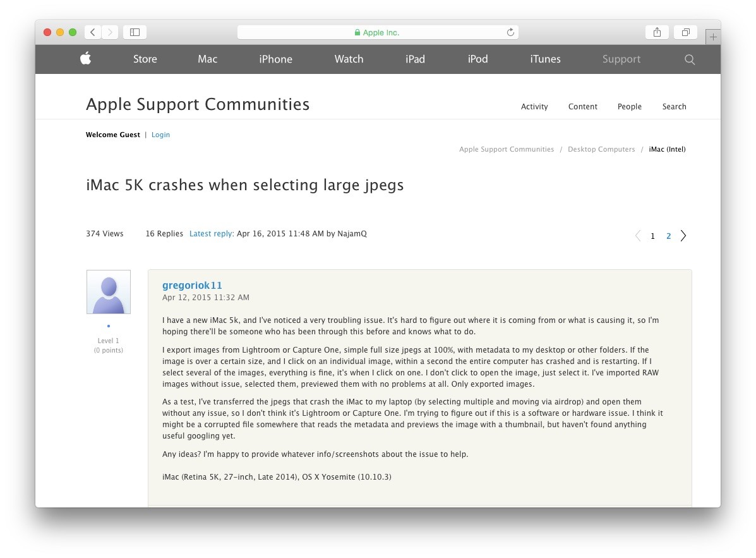Click the green fullscreen window button
This screenshot has height=558, width=756.
point(73,32)
